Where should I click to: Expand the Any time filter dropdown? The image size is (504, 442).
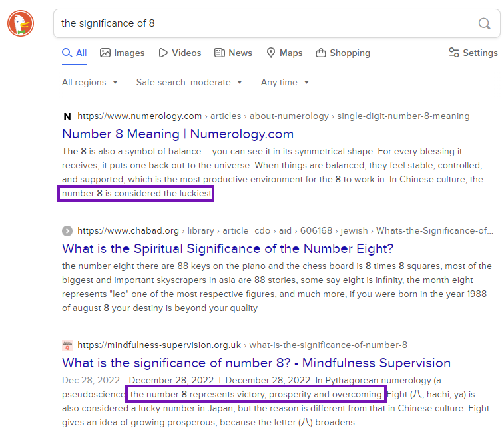285,83
